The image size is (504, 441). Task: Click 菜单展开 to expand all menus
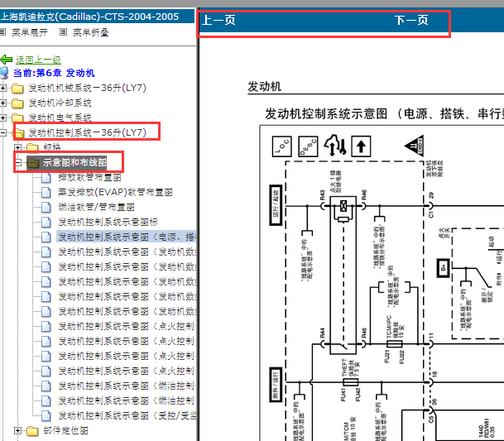coord(30,32)
